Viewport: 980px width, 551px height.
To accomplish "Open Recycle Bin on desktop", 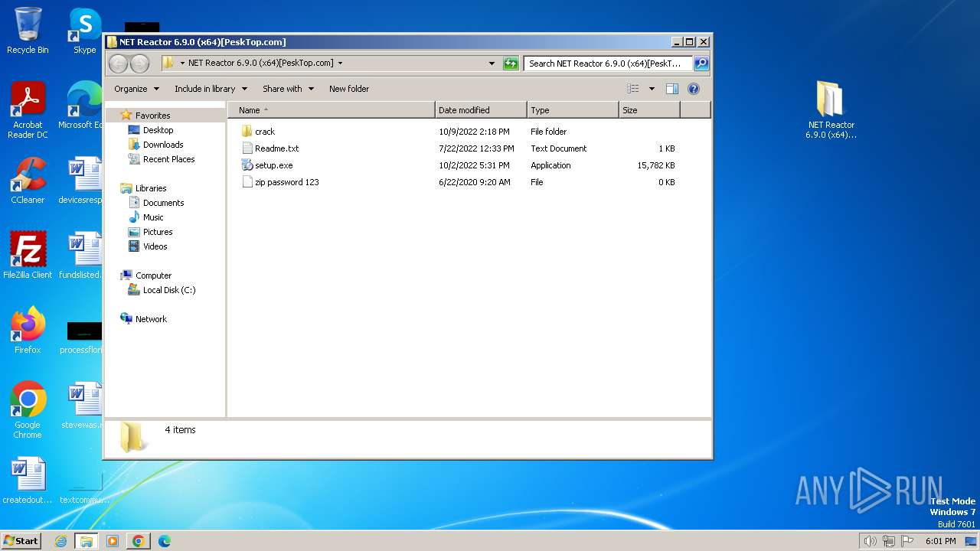I will pos(28,31).
